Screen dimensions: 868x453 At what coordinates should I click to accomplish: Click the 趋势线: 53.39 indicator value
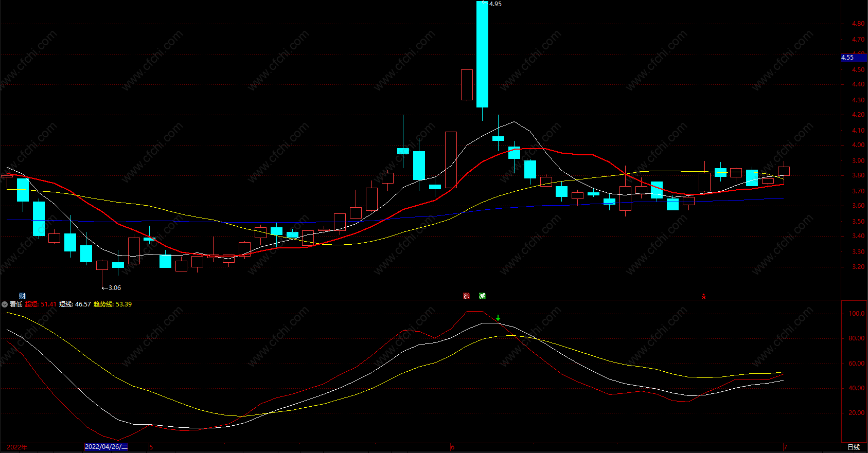click(x=113, y=304)
